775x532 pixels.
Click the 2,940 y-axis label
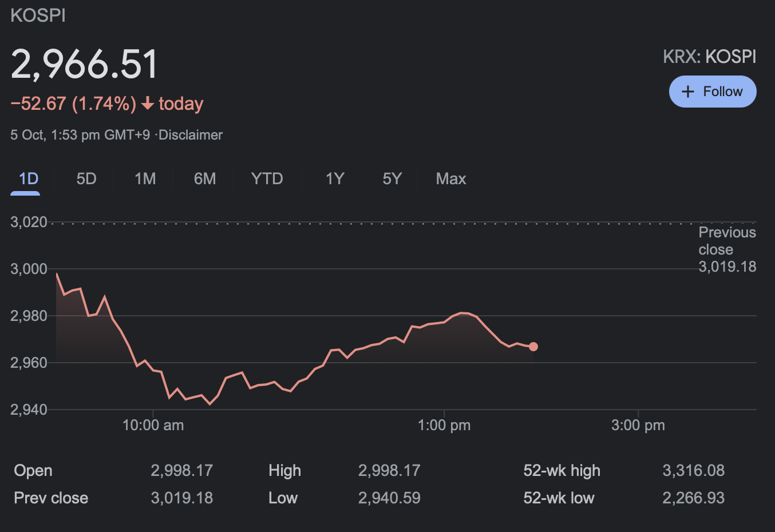[x=29, y=410]
